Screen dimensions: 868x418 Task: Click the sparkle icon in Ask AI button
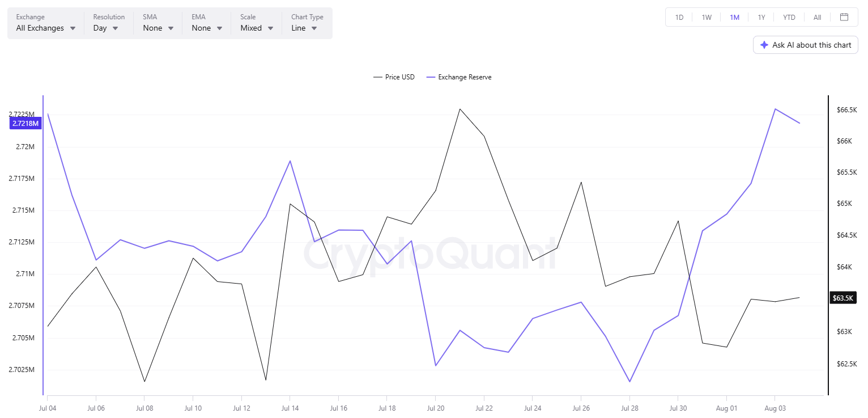(764, 45)
